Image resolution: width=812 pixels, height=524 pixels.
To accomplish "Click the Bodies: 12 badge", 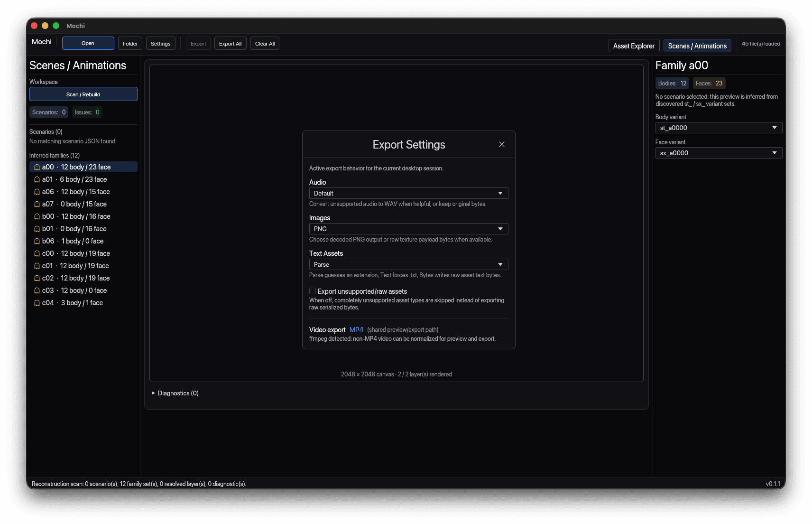I will 672,83.
